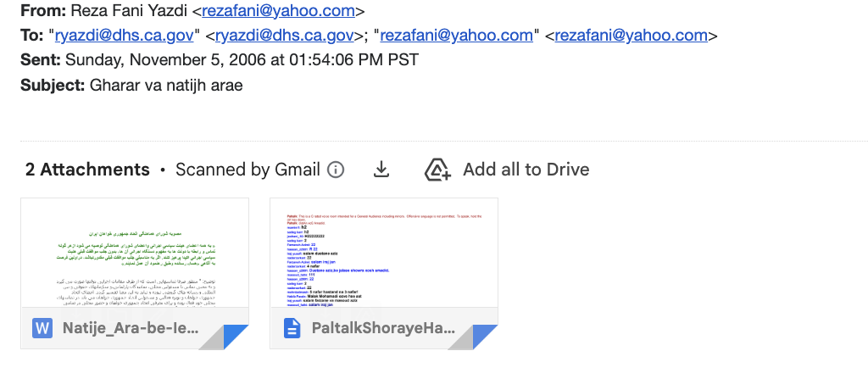The width and height of the screenshot is (868, 390).
Task: Click the Drive icon to save all attachments
Action: pos(437,170)
